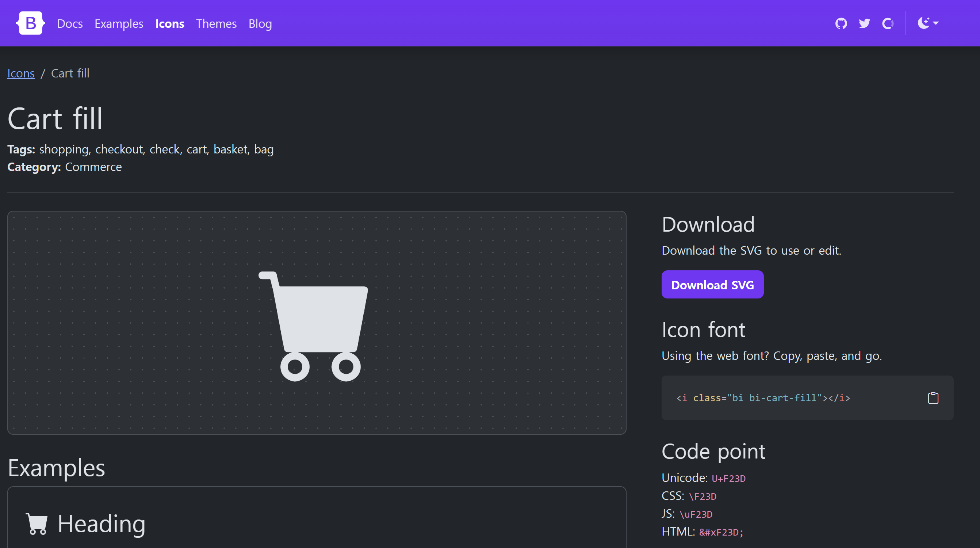Select the Icons nav item
Viewport: 980px width, 548px height.
[170, 24]
